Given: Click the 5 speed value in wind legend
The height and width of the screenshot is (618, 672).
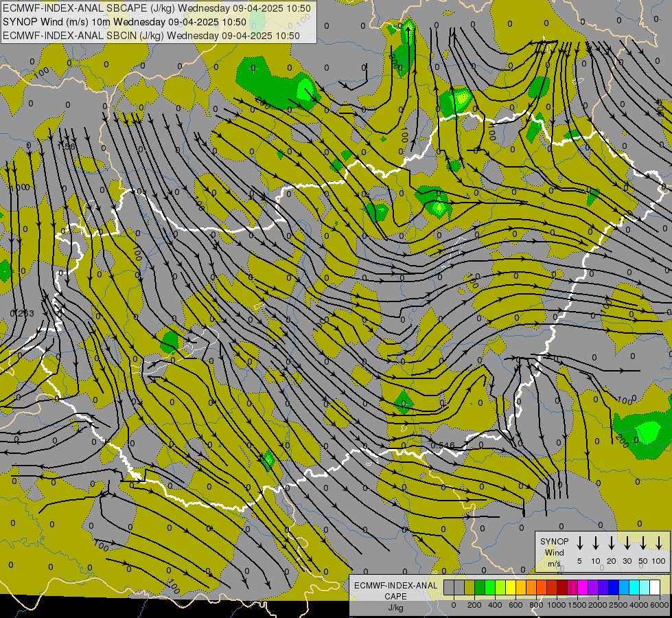Looking at the screenshot, I should click(x=579, y=561).
